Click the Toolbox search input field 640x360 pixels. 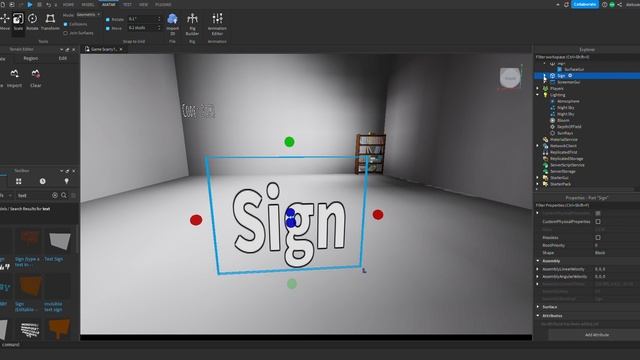[33, 196]
